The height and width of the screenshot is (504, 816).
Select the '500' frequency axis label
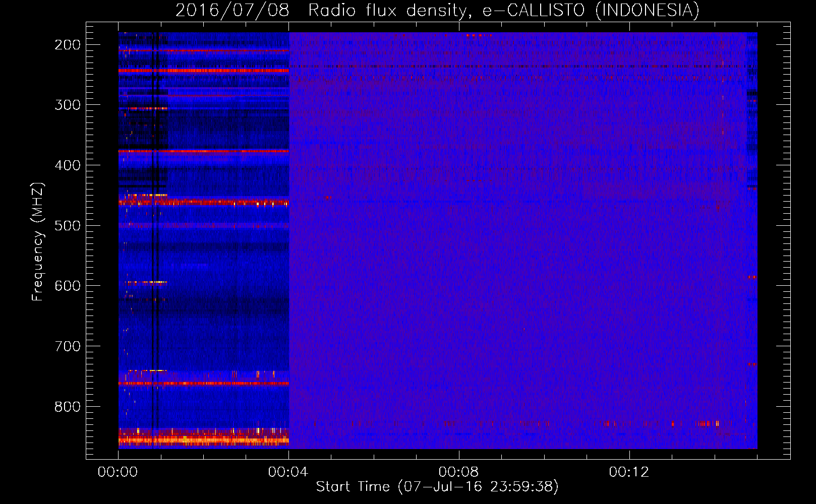[67, 225]
